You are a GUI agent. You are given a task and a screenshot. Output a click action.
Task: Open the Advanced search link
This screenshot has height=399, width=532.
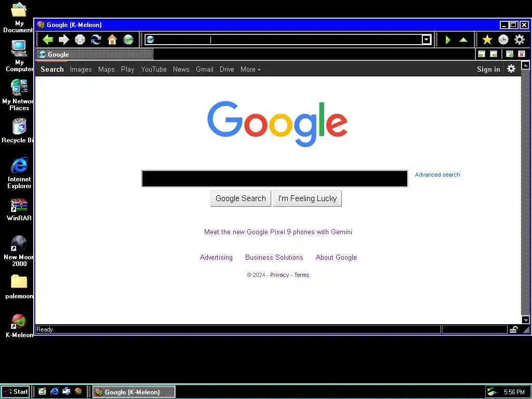[437, 175]
